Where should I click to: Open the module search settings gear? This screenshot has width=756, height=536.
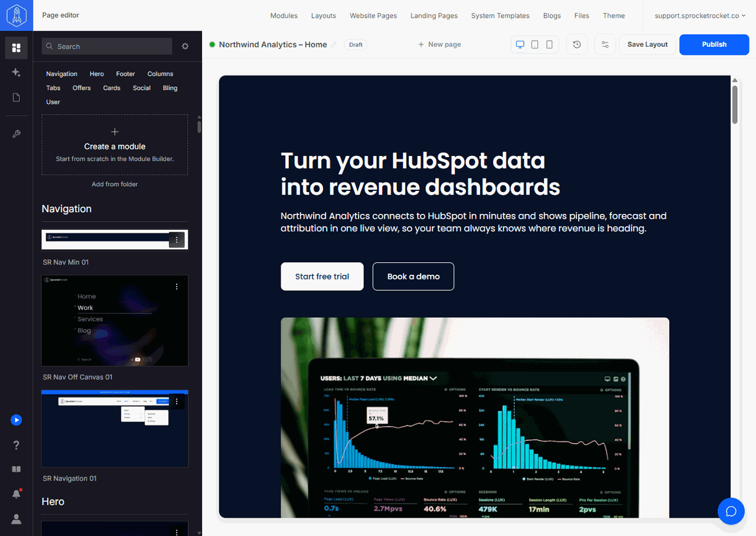click(185, 46)
